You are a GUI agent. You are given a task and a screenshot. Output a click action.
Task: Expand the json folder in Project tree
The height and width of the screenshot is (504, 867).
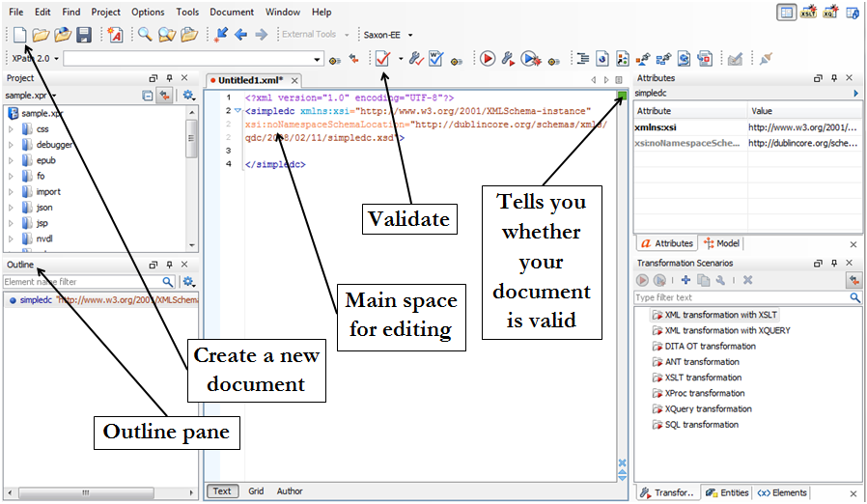click(11, 208)
